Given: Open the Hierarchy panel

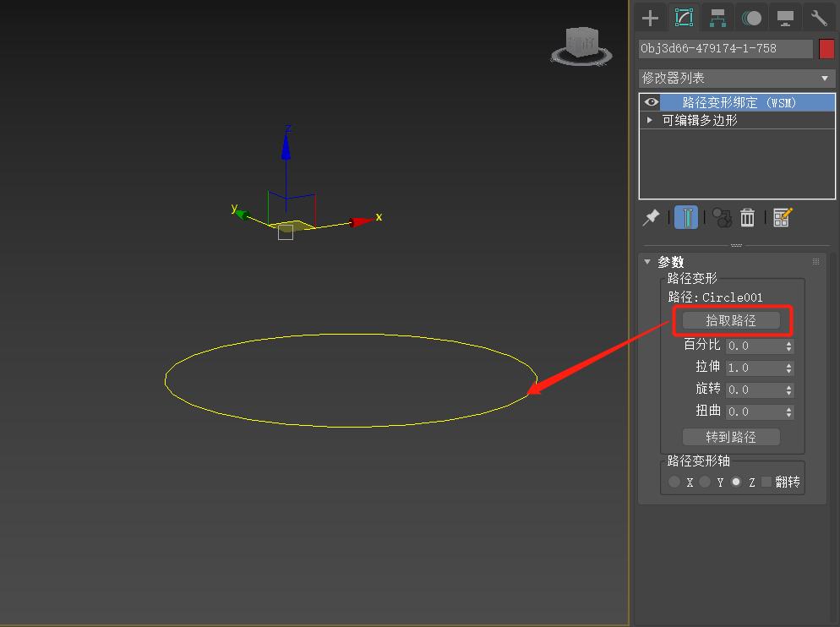Looking at the screenshot, I should [x=717, y=16].
